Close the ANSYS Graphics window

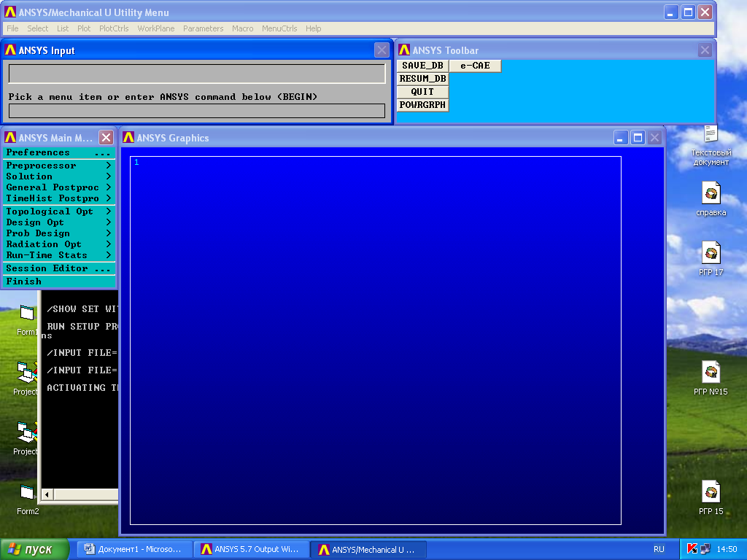pos(655,138)
